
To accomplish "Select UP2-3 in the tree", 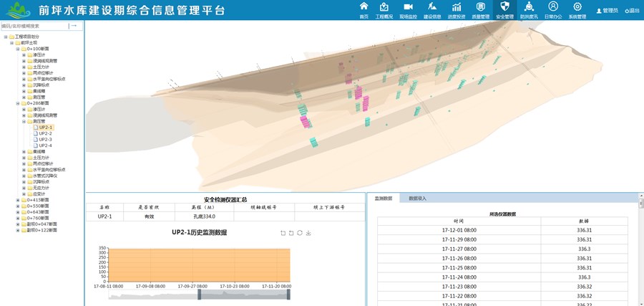I will click(45, 140).
